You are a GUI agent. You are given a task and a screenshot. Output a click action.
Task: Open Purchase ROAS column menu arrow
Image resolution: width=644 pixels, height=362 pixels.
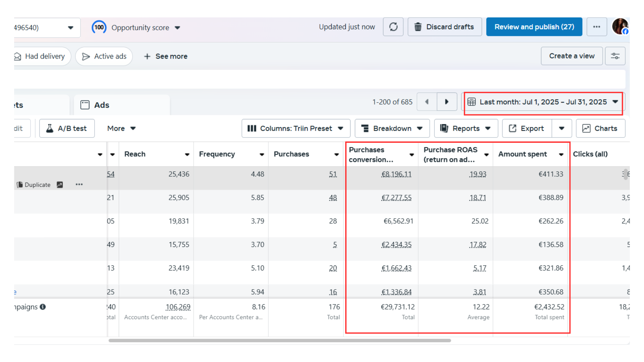click(486, 155)
